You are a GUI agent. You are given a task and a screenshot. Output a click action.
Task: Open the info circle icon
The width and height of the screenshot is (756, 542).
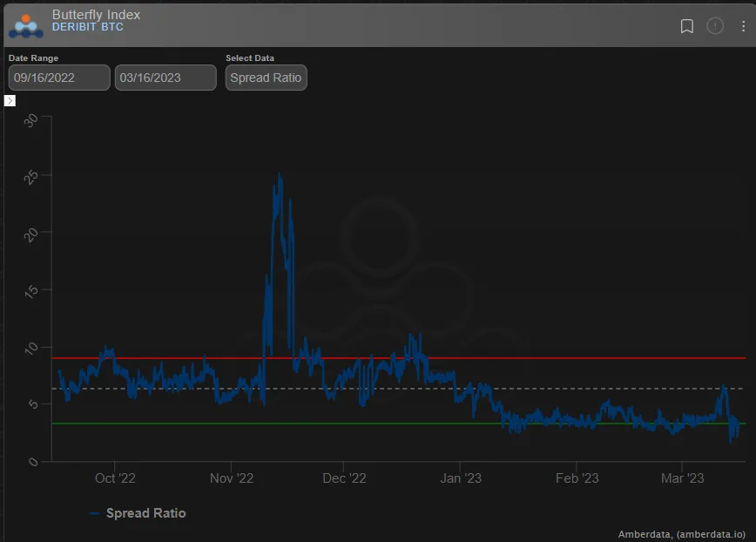(x=715, y=25)
